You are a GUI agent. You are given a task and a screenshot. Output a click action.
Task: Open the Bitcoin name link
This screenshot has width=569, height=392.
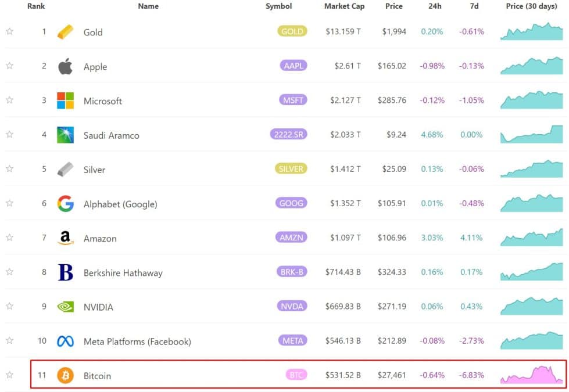click(97, 376)
